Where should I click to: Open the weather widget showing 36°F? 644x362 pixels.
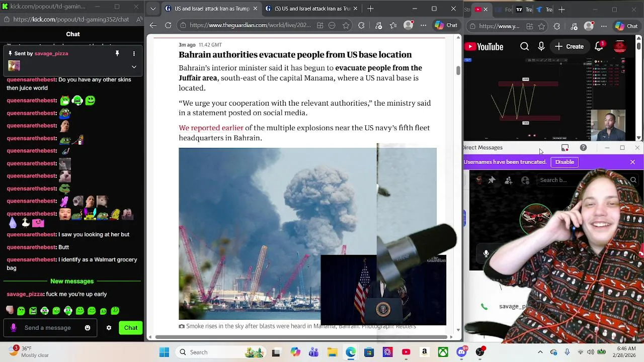click(28, 351)
